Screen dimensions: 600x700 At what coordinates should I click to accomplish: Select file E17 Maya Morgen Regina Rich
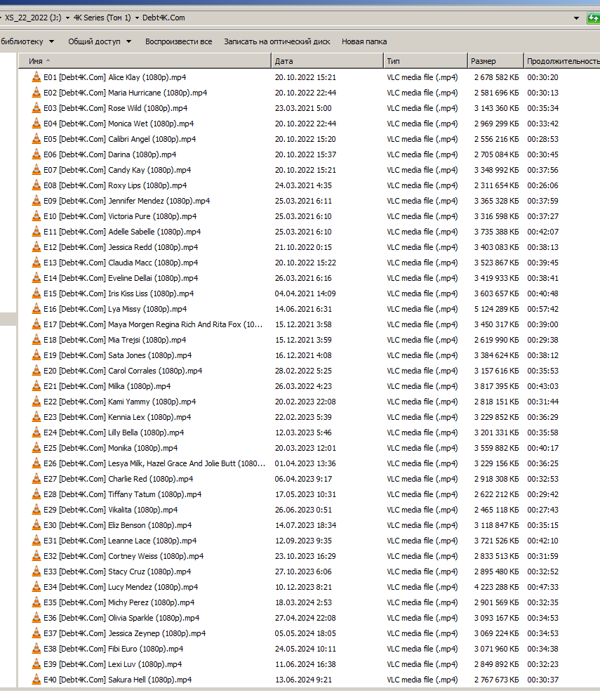pos(153,324)
